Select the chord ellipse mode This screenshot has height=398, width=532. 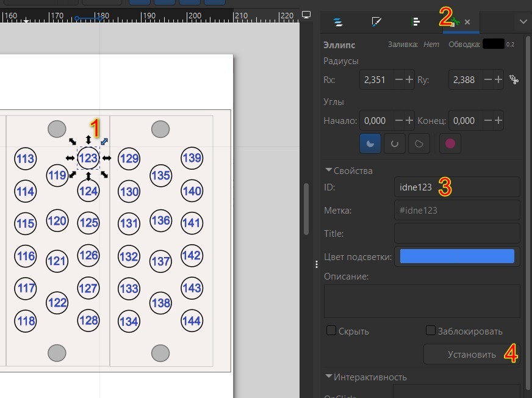(x=419, y=143)
